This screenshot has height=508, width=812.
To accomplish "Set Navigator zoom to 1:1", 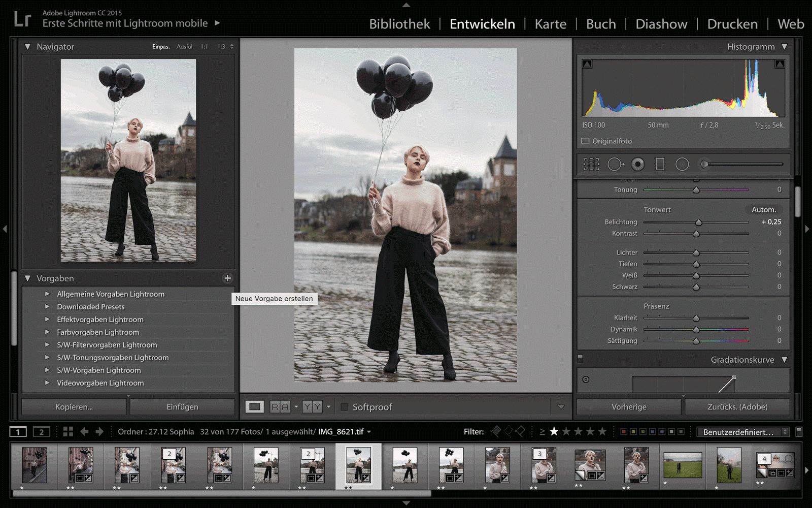I will pyautogui.click(x=204, y=46).
